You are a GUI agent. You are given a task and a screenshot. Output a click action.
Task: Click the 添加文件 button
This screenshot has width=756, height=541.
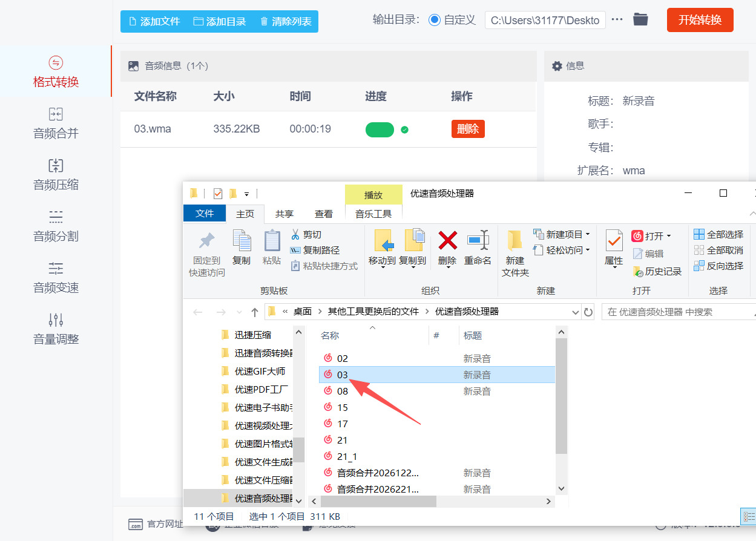154,21
